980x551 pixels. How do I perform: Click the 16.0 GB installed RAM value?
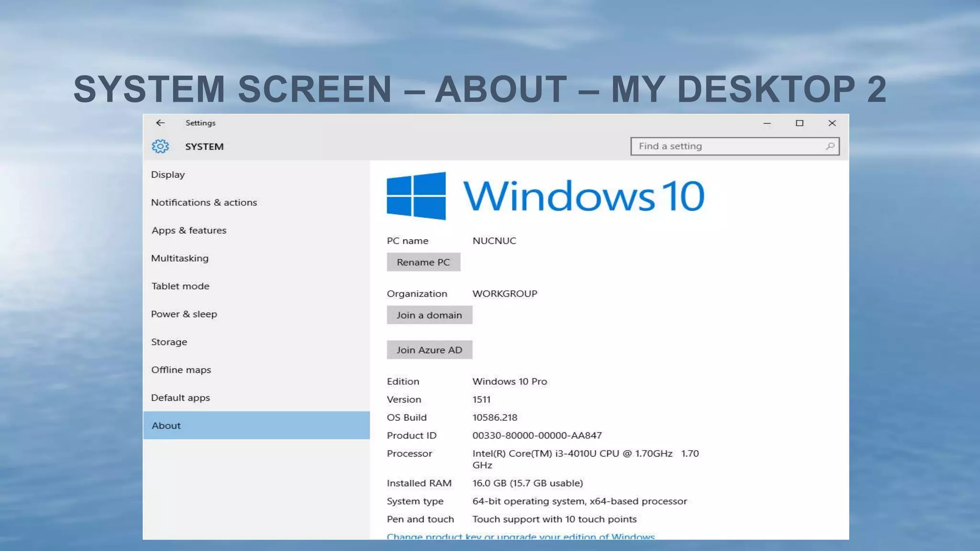click(x=528, y=484)
